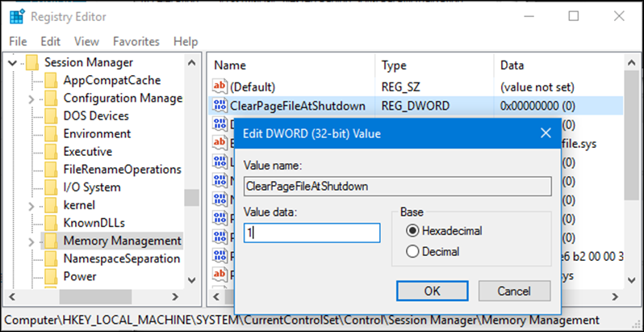Click the KnownDLLs key name

(x=94, y=223)
